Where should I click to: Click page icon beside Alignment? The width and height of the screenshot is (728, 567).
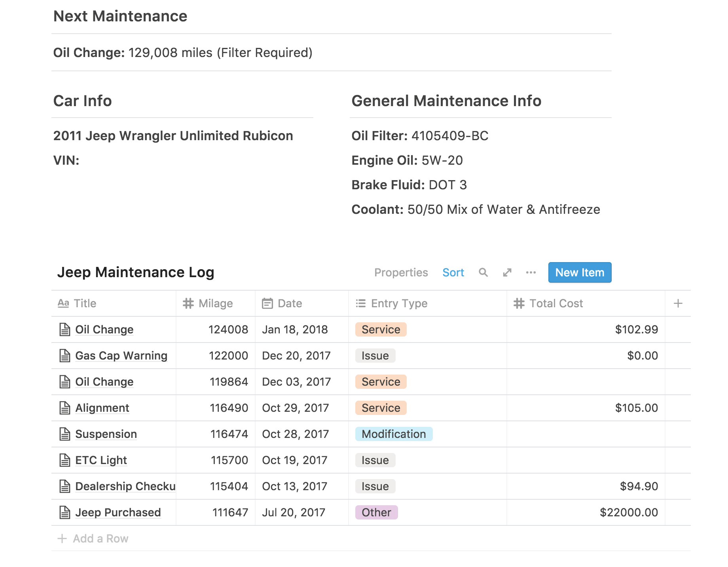64,408
